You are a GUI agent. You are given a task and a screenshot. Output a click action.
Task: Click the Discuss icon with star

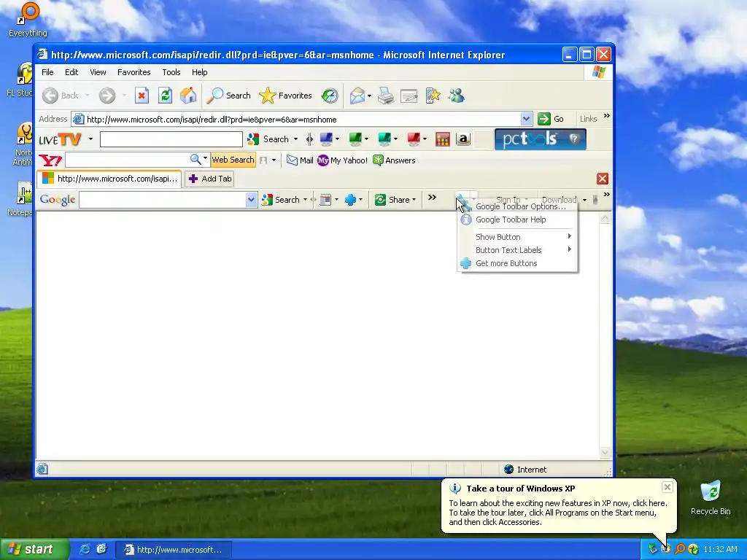coord(433,96)
